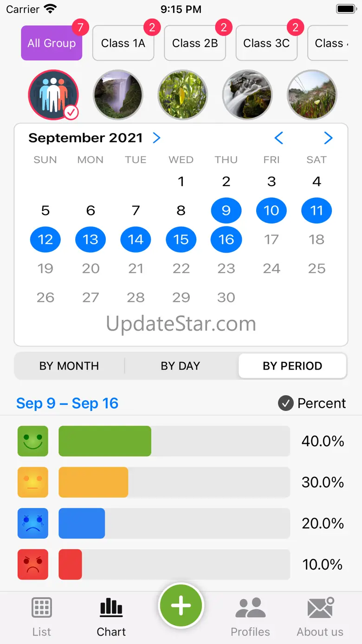This screenshot has height=644, width=362.
Task: Click the green 40.0% progress bar
Action: coord(105,441)
